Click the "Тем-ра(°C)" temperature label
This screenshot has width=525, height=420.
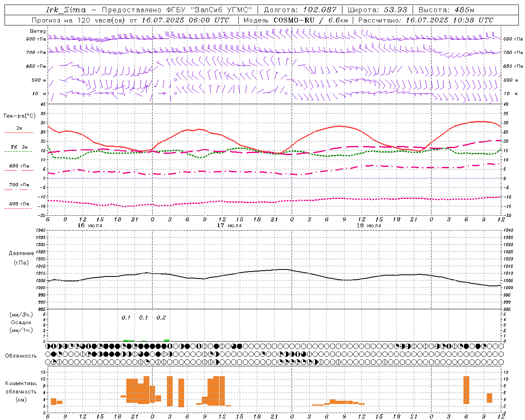[19, 116]
